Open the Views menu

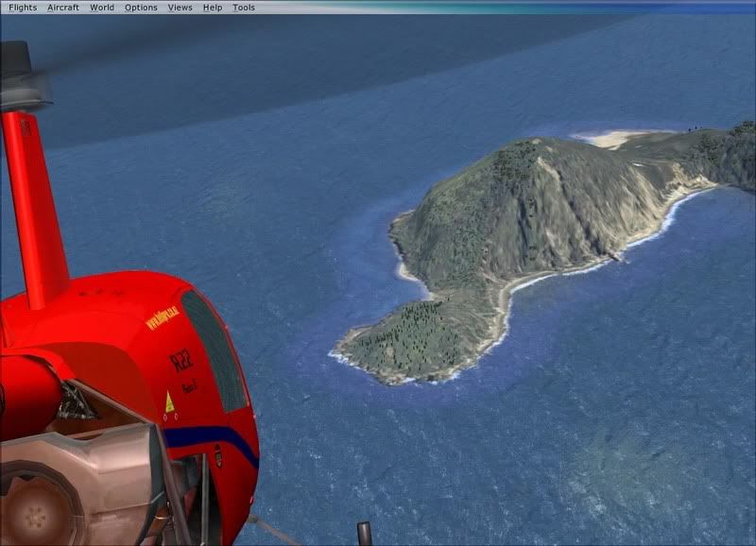[x=180, y=8]
